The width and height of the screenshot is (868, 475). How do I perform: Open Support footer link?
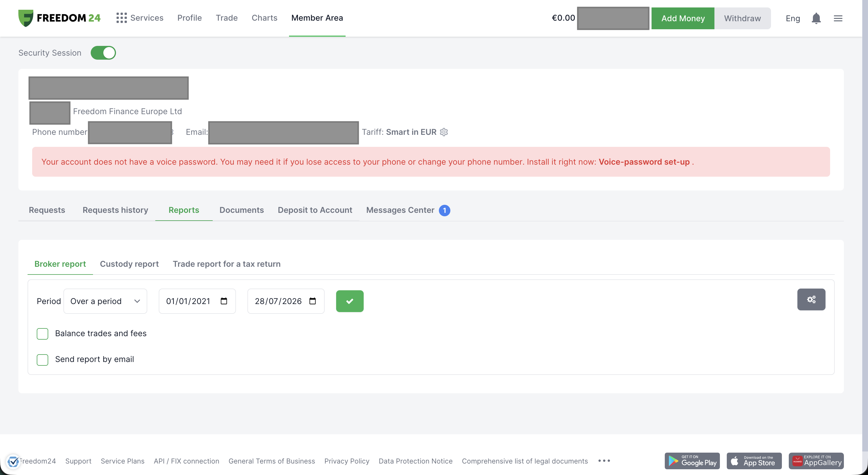(78, 461)
